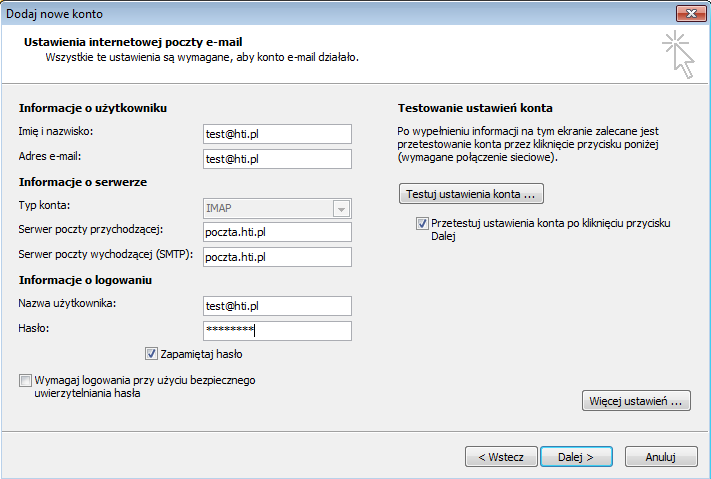Click the outgoing SMTP server field
Viewport: 711px width, 479px height.
pyautogui.click(x=277, y=257)
